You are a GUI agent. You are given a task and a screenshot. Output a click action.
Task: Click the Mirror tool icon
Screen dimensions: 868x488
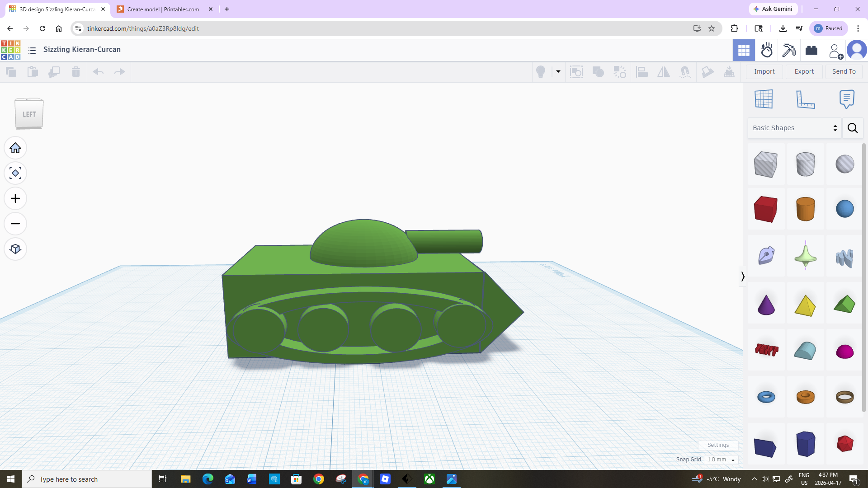point(664,72)
